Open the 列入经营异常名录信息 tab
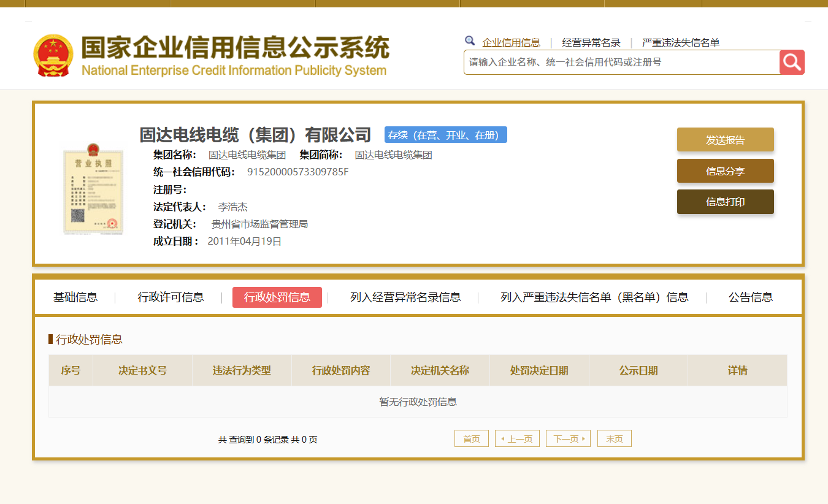This screenshot has height=504, width=828. [405, 297]
